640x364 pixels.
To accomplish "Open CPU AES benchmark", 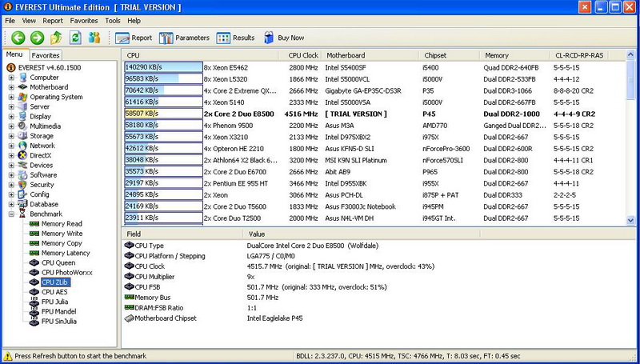I will (54, 292).
